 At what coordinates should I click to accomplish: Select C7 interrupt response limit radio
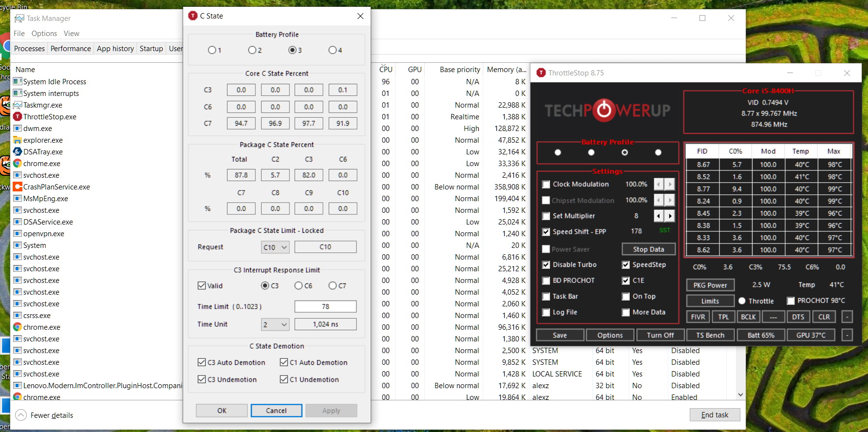pos(332,285)
